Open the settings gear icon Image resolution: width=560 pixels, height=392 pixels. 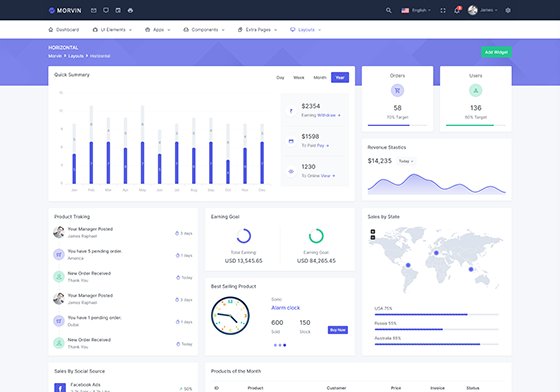pyautogui.click(x=508, y=10)
